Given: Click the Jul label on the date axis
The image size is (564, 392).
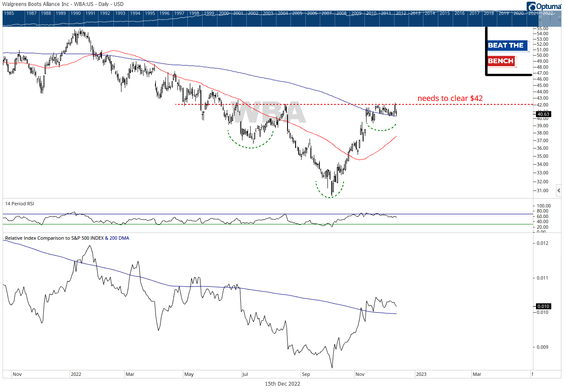Looking at the screenshot, I should click(x=245, y=374).
